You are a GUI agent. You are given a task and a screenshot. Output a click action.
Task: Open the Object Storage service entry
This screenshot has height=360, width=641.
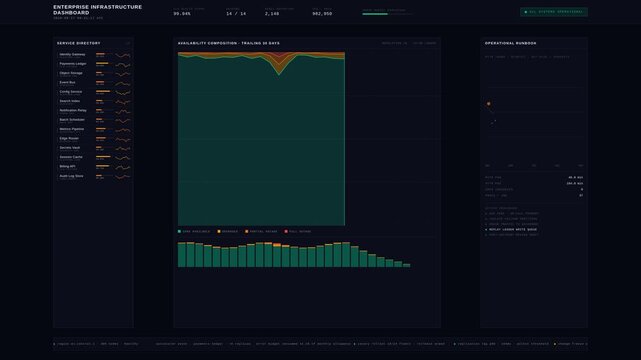pos(94,74)
